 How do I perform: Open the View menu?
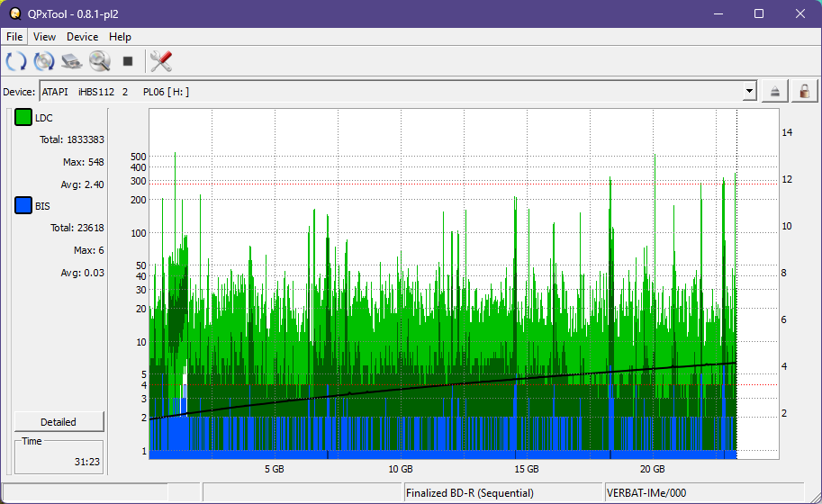[x=44, y=37]
